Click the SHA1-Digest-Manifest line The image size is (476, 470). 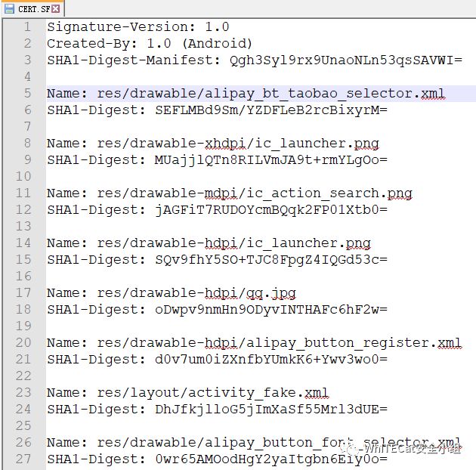(255, 60)
